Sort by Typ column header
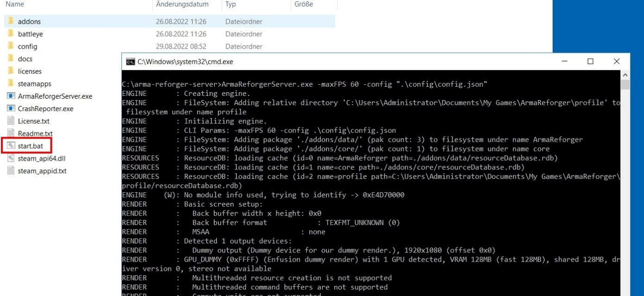The width and height of the screenshot is (644, 296). pyautogui.click(x=230, y=4)
